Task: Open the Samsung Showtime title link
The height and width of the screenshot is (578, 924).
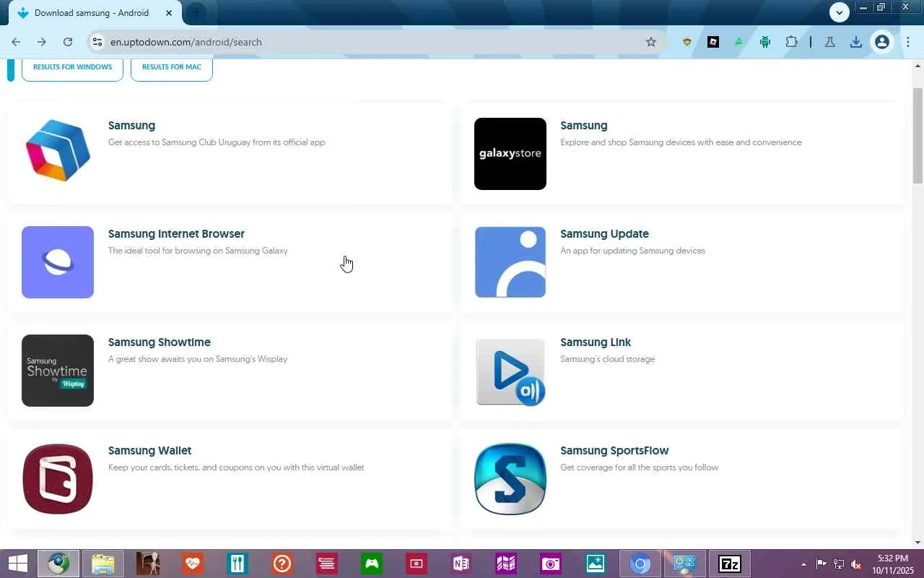Action: (160, 342)
